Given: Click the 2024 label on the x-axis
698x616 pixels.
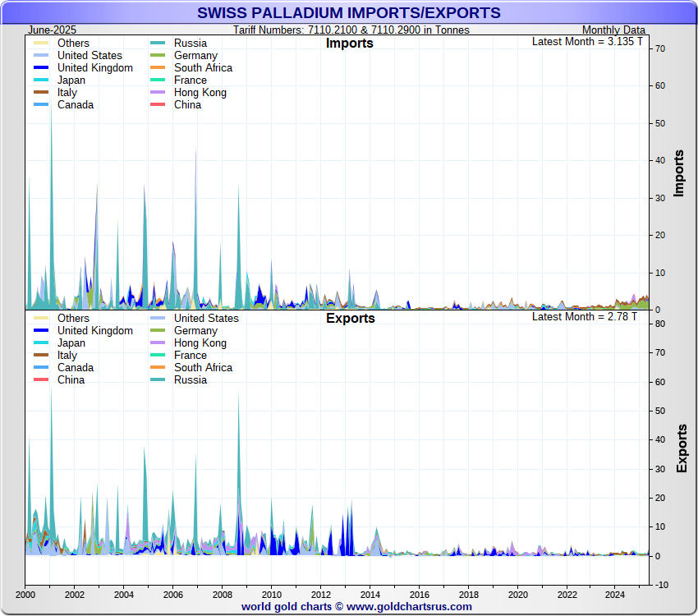Looking at the screenshot, I should (616, 594).
